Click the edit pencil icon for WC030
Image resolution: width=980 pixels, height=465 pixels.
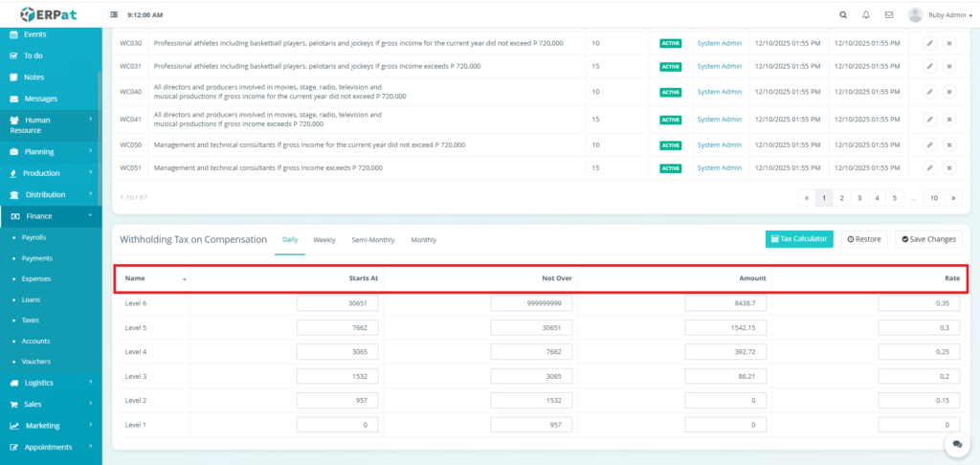coord(929,43)
